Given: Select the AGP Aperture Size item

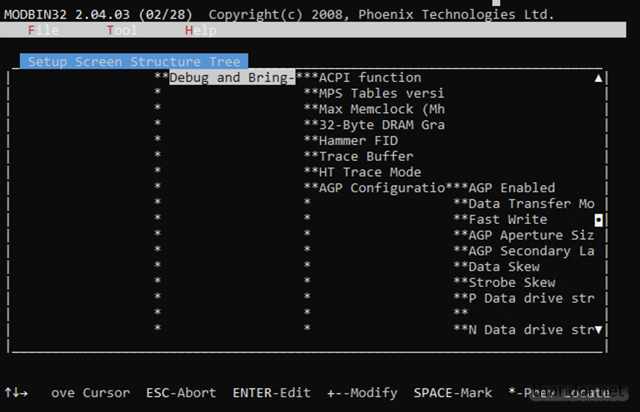Looking at the screenshot, I should [x=531, y=235].
